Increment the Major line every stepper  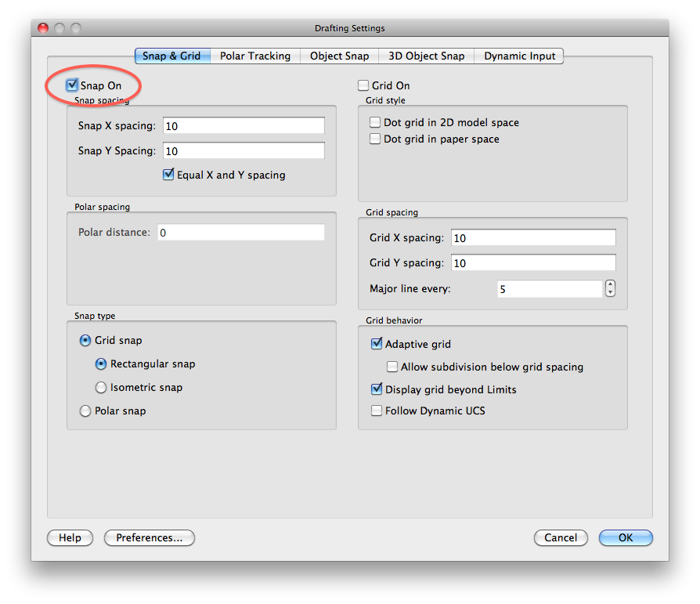point(610,284)
